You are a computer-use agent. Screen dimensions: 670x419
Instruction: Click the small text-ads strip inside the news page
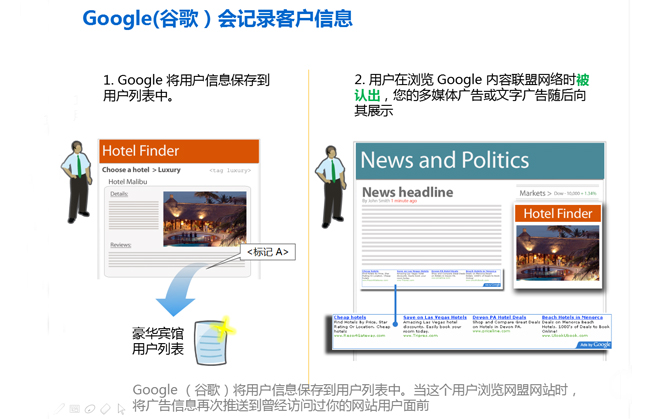coord(431,278)
